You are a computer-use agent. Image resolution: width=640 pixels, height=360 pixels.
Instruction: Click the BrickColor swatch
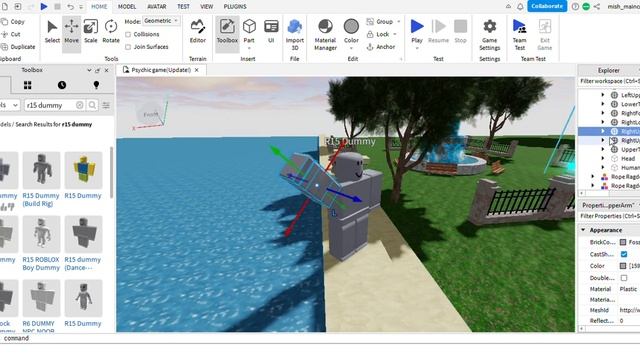(623, 242)
